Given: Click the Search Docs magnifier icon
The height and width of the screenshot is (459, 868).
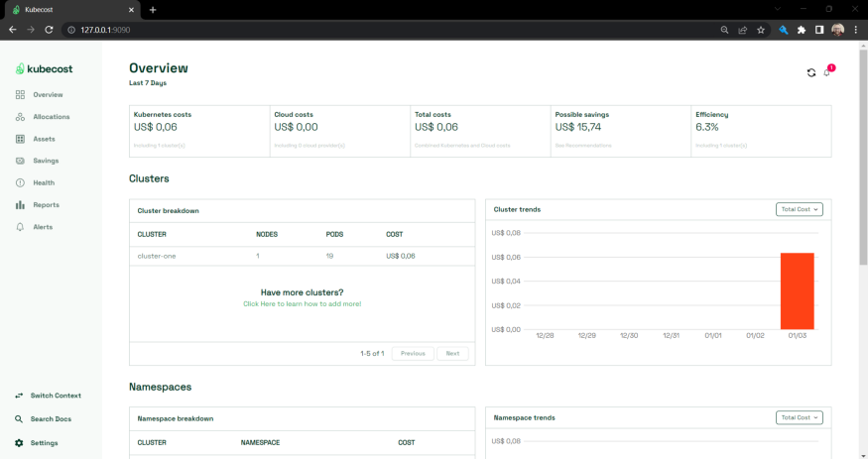Looking at the screenshot, I should (x=19, y=419).
